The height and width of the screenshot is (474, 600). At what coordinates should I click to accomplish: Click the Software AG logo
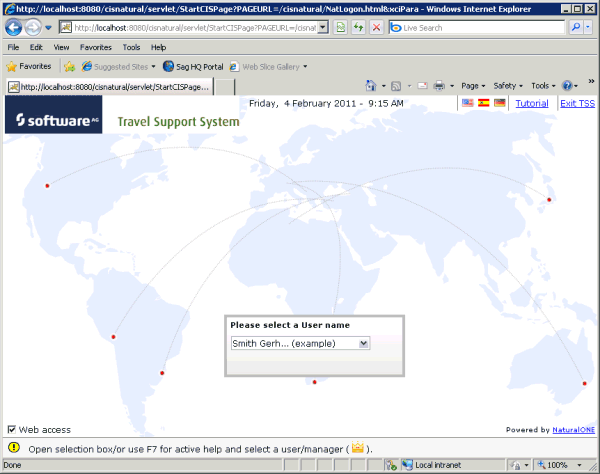click(54, 114)
